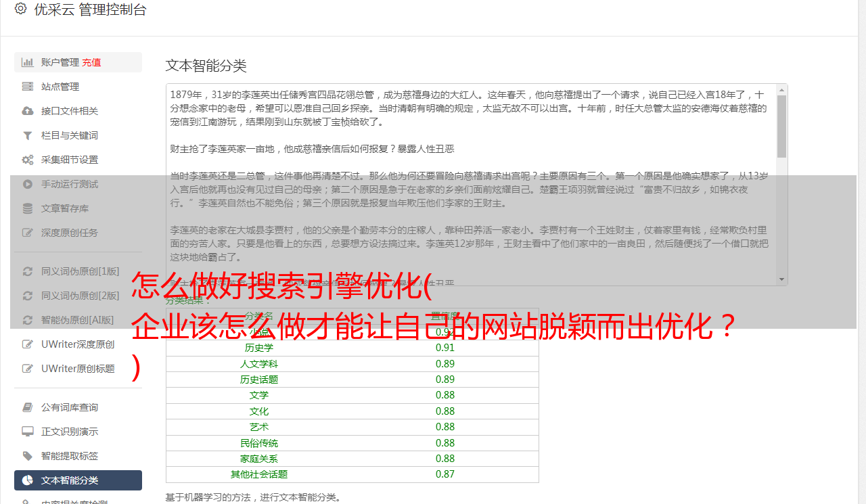
Task: Open 公有词库查询 page
Action: (x=78, y=407)
